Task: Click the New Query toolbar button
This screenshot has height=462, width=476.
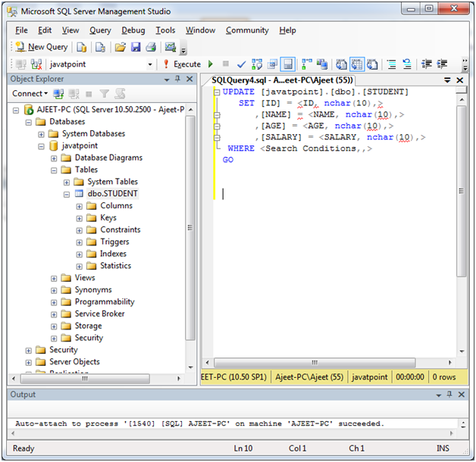Action: pos(41,47)
